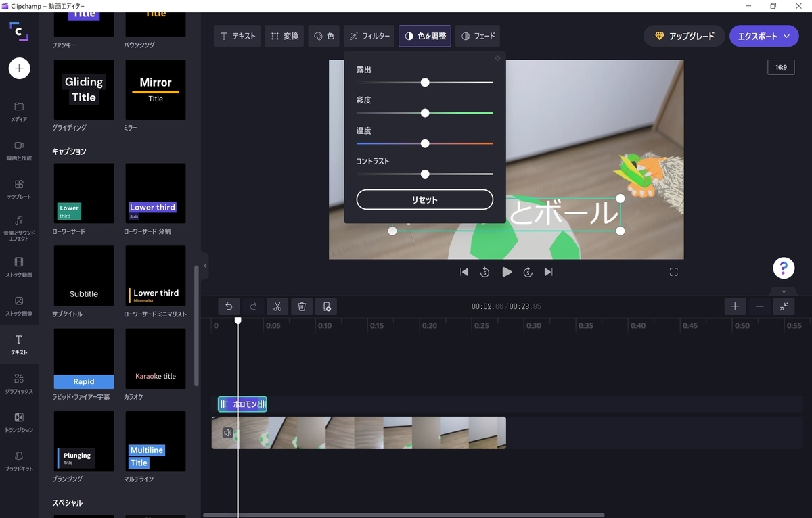This screenshot has width=812, height=518.
Task: Open 録画と作成 in the sidebar
Action: pos(19,150)
